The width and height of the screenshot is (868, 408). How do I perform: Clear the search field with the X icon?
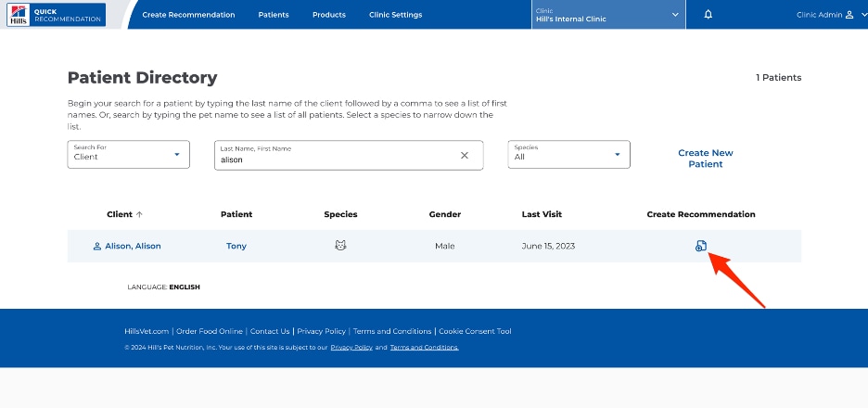(465, 155)
